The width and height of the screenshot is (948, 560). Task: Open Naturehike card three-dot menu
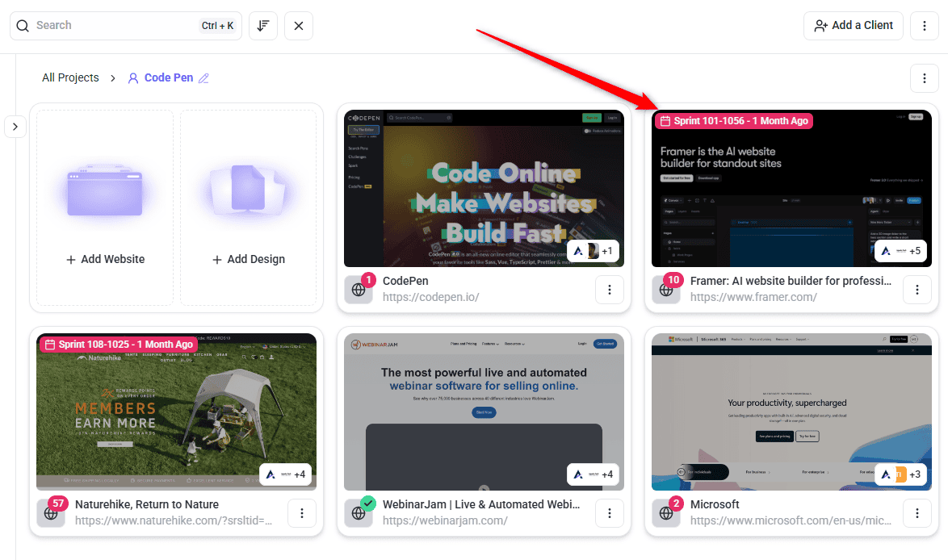302,513
